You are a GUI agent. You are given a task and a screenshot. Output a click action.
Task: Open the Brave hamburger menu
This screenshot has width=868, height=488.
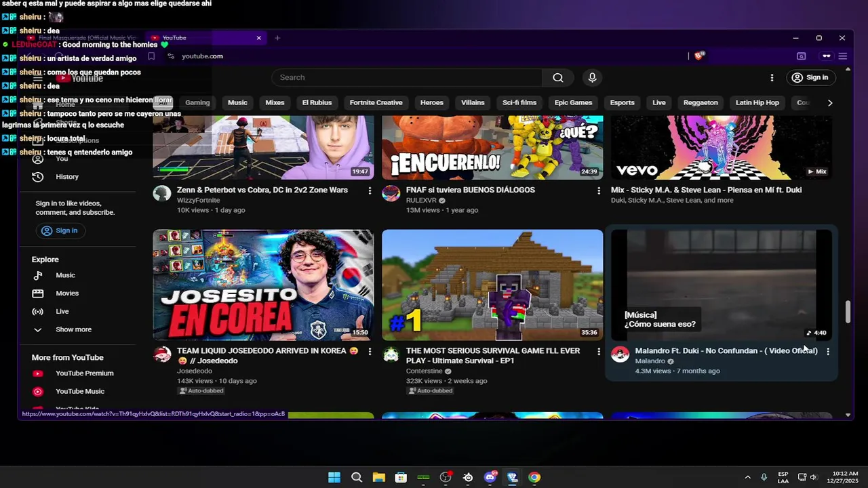pyautogui.click(x=842, y=56)
